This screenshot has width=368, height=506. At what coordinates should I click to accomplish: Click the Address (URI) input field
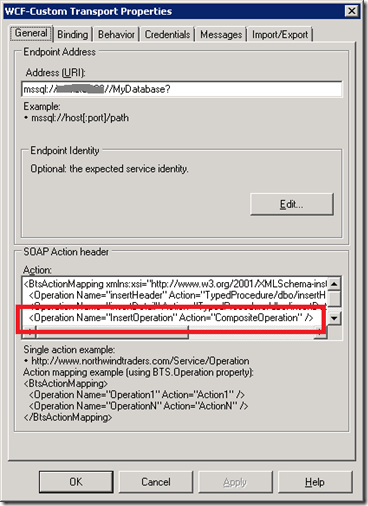(182, 89)
